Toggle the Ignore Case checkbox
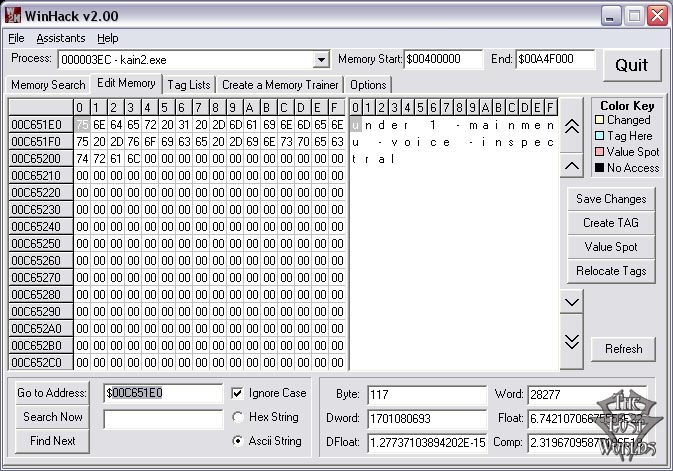Viewport: 673px width, 471px height. pos(237,393)
